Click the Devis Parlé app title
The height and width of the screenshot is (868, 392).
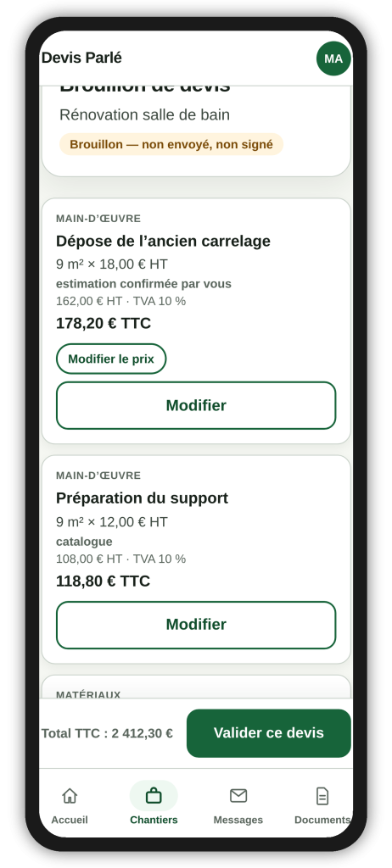(x=81, y=58)
